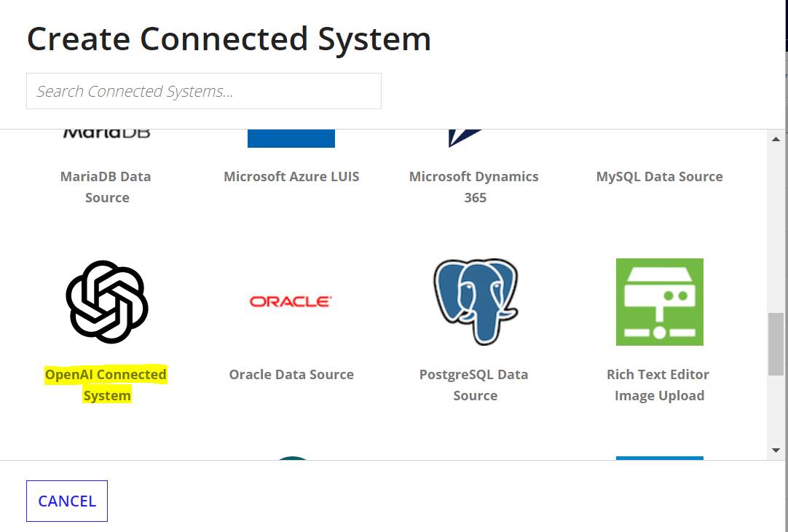Click the scrollbar up arrow
Screen dimensions: 788x532
(x=777, y=138)
